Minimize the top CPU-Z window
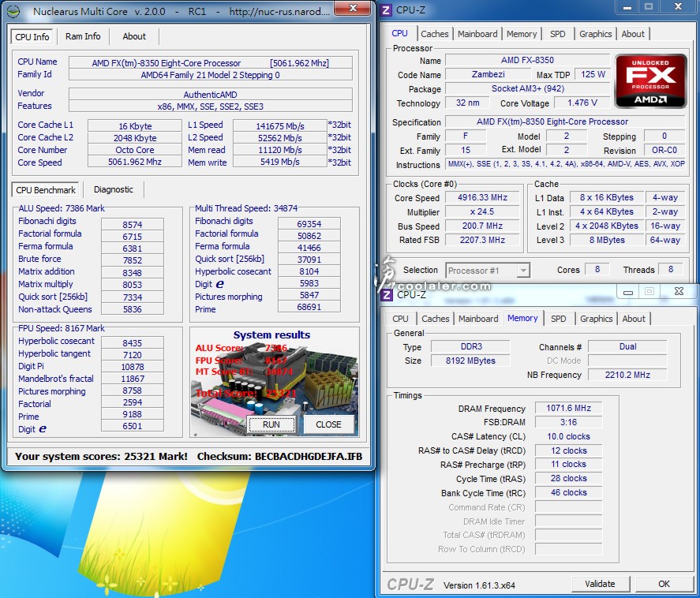Screen dimensions: 700x598 pos(627,6)
